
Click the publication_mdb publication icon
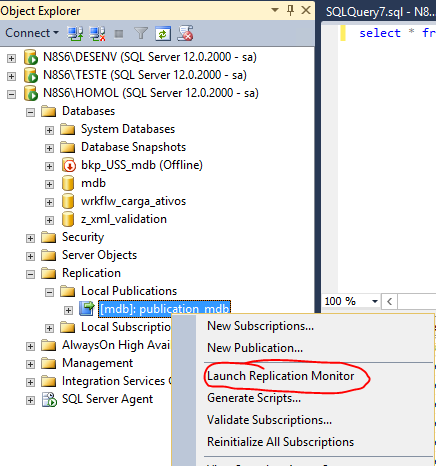coord(87,309)
